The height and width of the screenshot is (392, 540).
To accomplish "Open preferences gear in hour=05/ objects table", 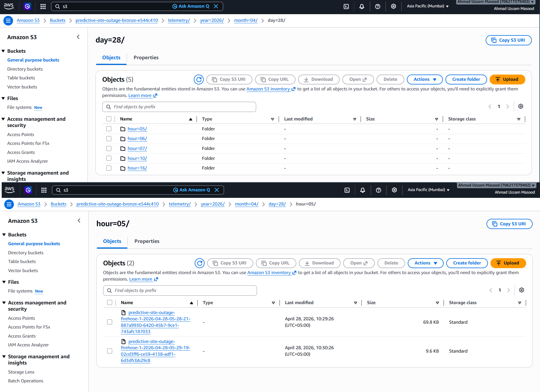I will 522,290.
